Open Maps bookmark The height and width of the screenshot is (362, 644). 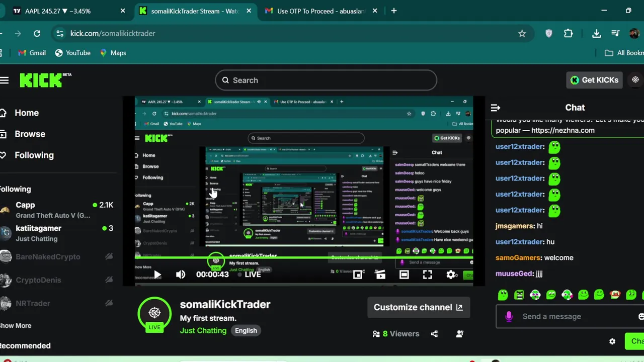113,53
